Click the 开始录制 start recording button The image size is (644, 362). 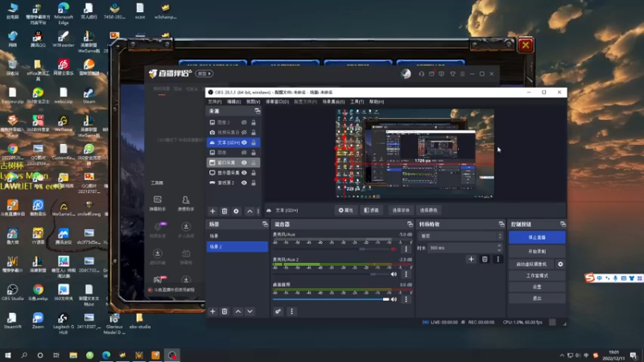click(x=537, y=251)
